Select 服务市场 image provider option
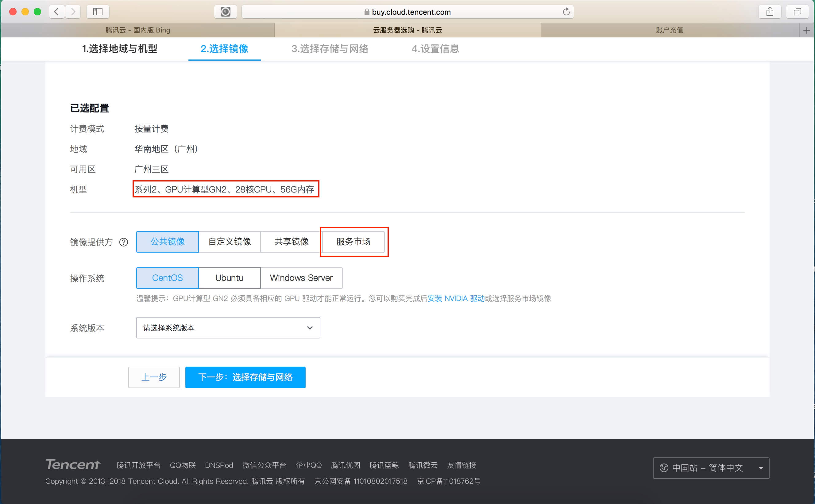 tap(353, 242)
